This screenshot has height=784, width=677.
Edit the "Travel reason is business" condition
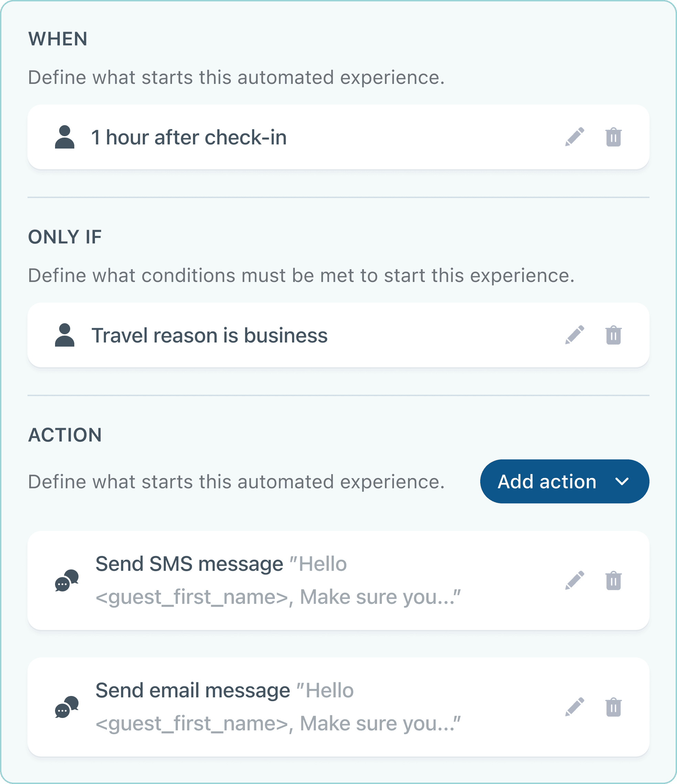(x=575, y=335)
